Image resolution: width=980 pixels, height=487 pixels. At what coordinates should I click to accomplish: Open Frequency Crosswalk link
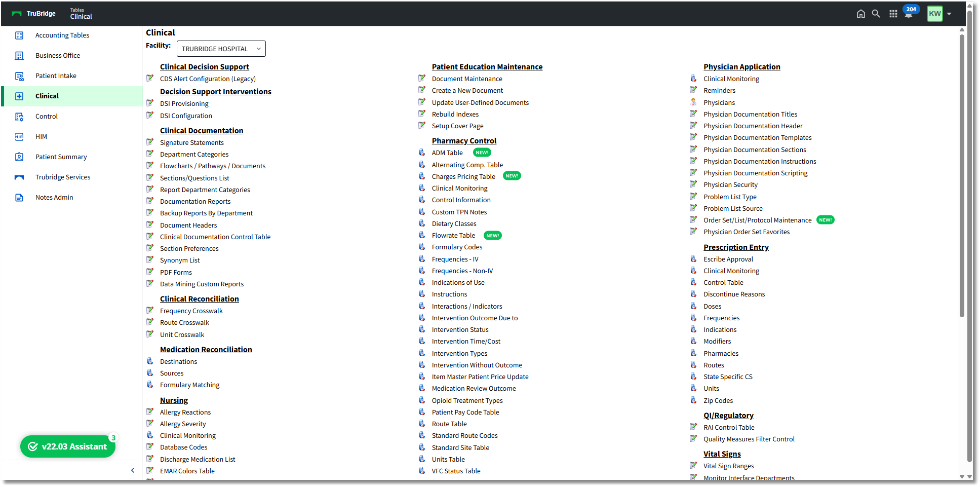point(191,311)
